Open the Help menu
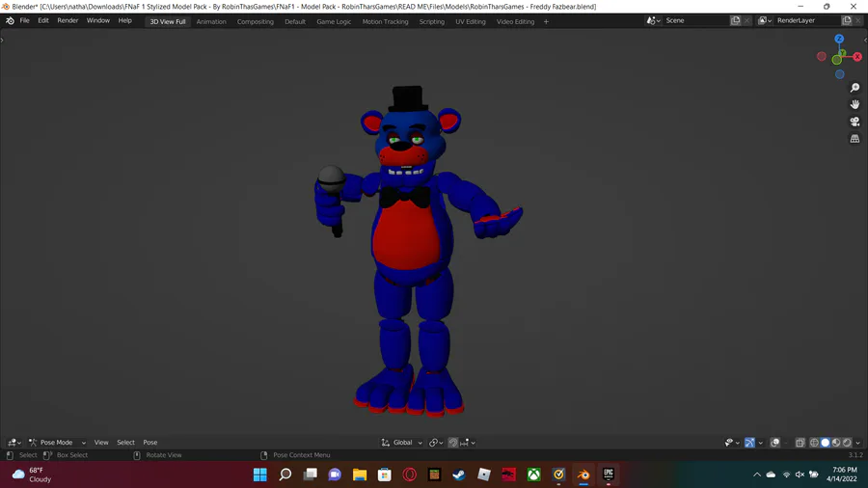The width and height of the screenshot is (868, 488). (x=125, y=21)
